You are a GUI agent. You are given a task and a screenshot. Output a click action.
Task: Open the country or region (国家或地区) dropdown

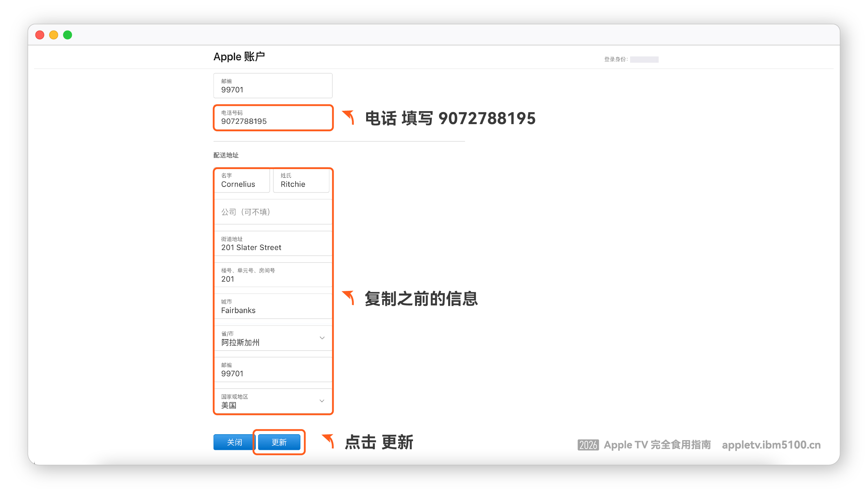(x=273, y=401)
